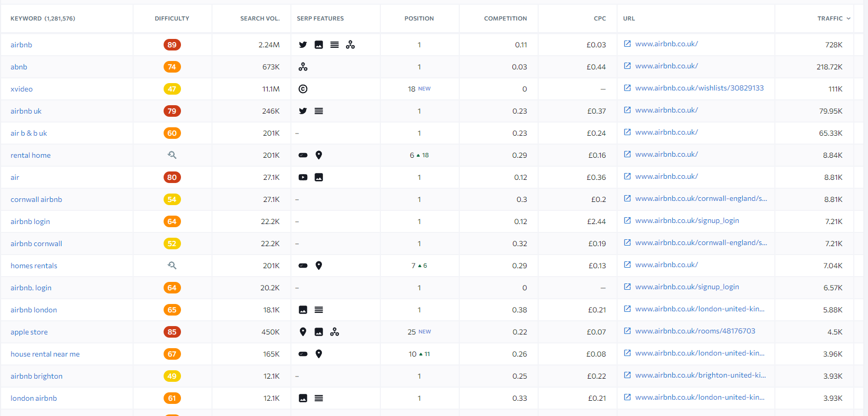Open the Traffic column sort chevron
868x416 pixels.
849,18
